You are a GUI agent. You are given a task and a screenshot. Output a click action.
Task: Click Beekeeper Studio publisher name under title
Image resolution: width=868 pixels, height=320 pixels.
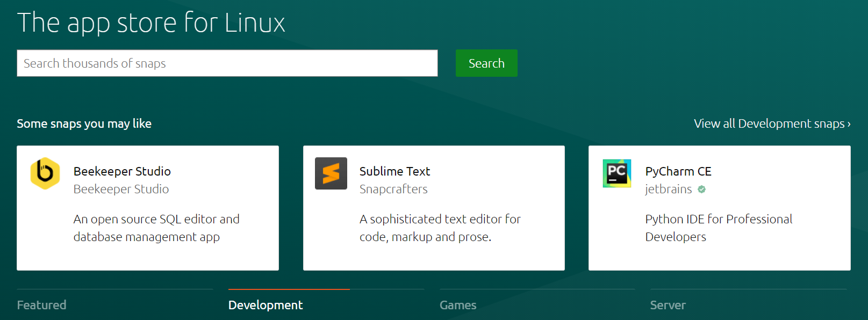pyautogui.click(x=121, y=189)
